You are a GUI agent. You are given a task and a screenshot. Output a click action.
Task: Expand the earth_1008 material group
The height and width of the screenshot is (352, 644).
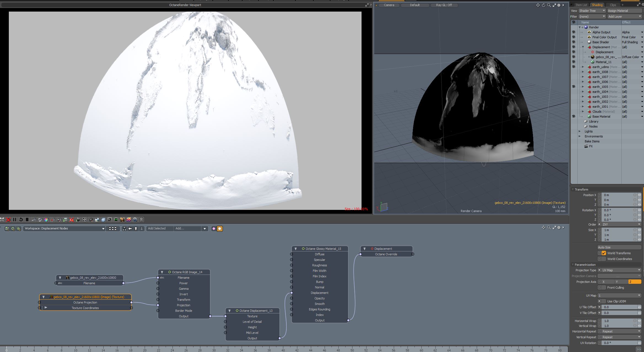coord(583,72)
